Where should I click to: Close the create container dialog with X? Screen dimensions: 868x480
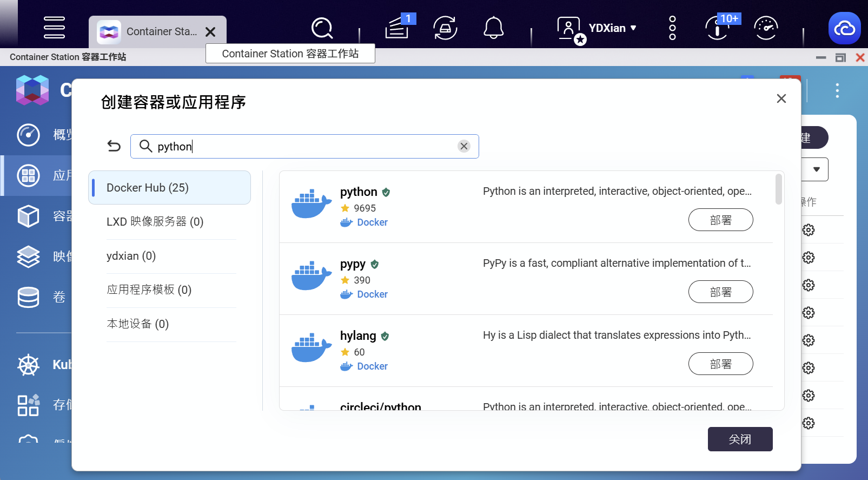[781, 98]
